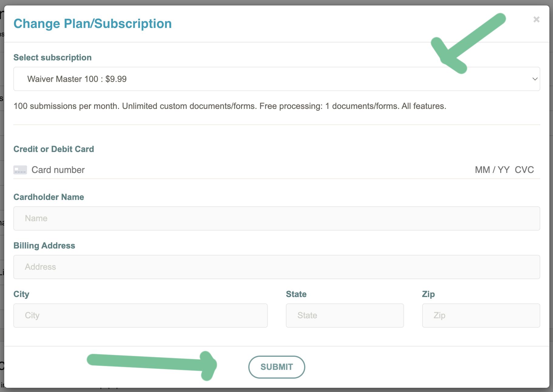The image size is (553, 392).
Task: Focus the Zip code input
Action: click(x=481, y=315)
